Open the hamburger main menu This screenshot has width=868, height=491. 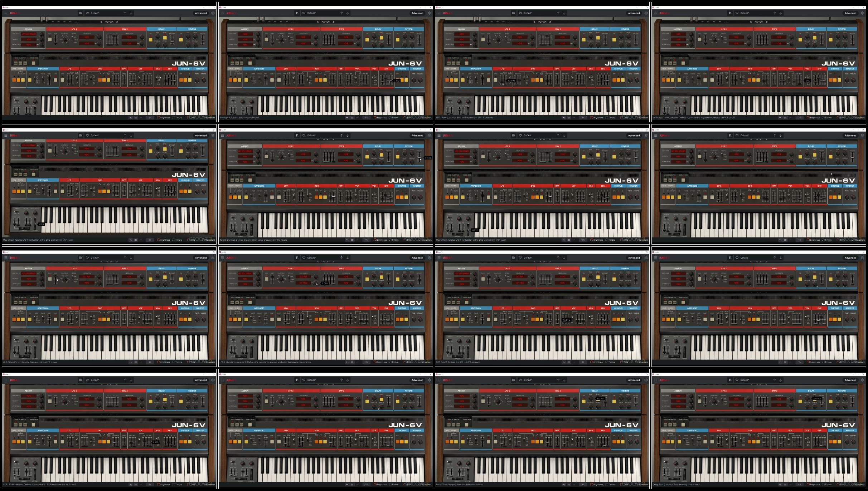5,13
